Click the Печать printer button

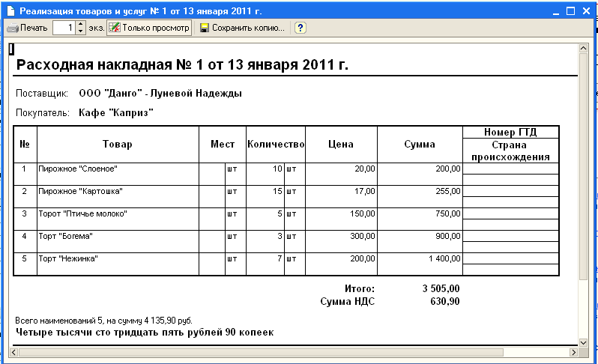click(x=27, y=28)
